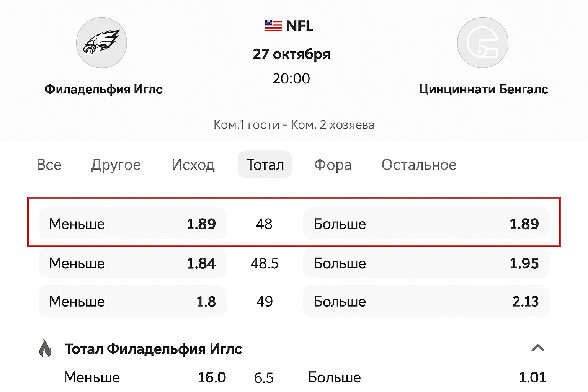Click the flame icon beside Тотал Филадельфия Иглс

click(x=45, y=348)
